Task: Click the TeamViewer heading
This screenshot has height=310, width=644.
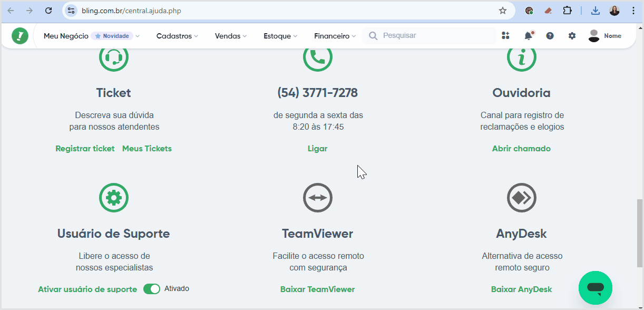Action: click(x=318, y=234)
